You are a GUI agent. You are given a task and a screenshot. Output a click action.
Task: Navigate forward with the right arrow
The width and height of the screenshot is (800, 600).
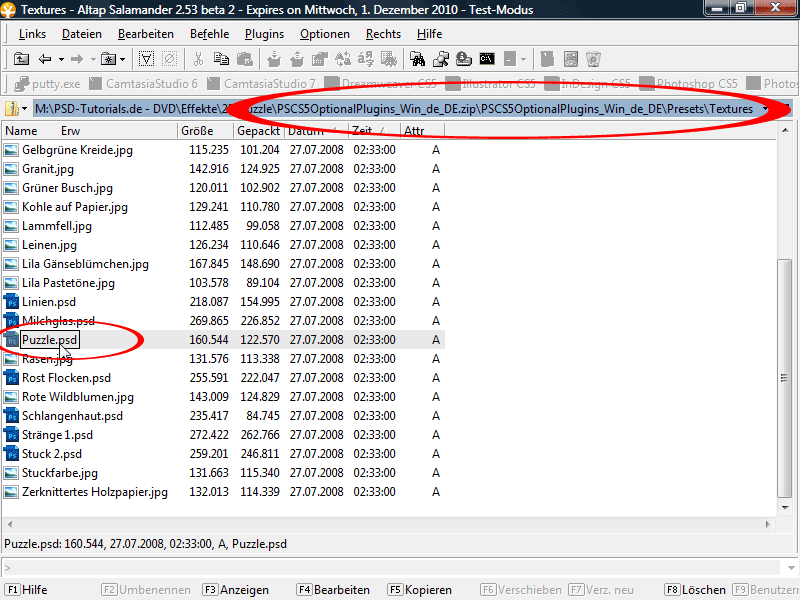pos(77,59)
